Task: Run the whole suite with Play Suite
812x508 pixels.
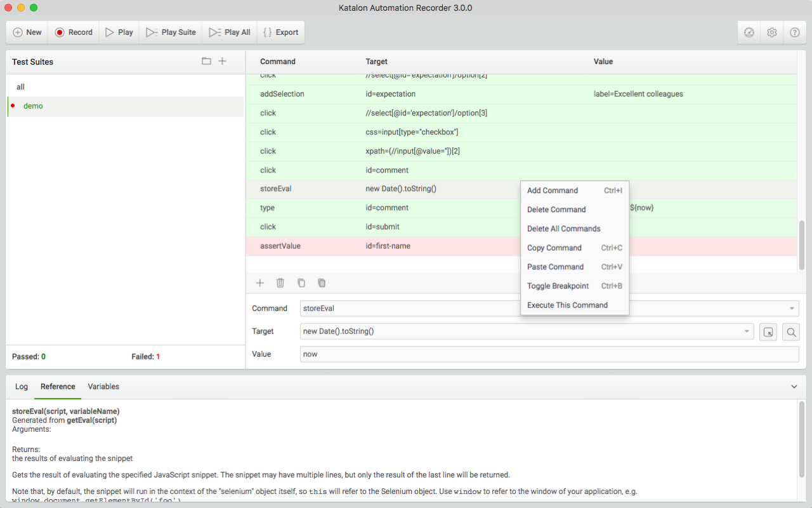Action: coord(171,32)
